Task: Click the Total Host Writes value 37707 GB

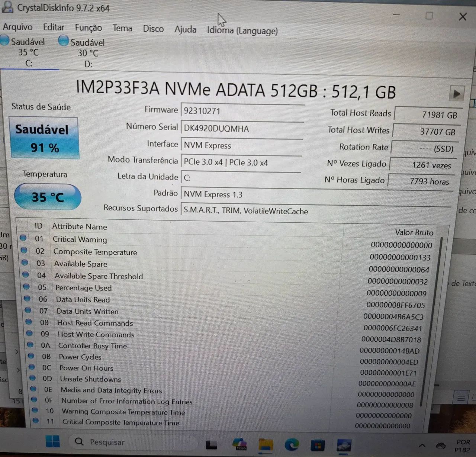Action: coord(426,132)
